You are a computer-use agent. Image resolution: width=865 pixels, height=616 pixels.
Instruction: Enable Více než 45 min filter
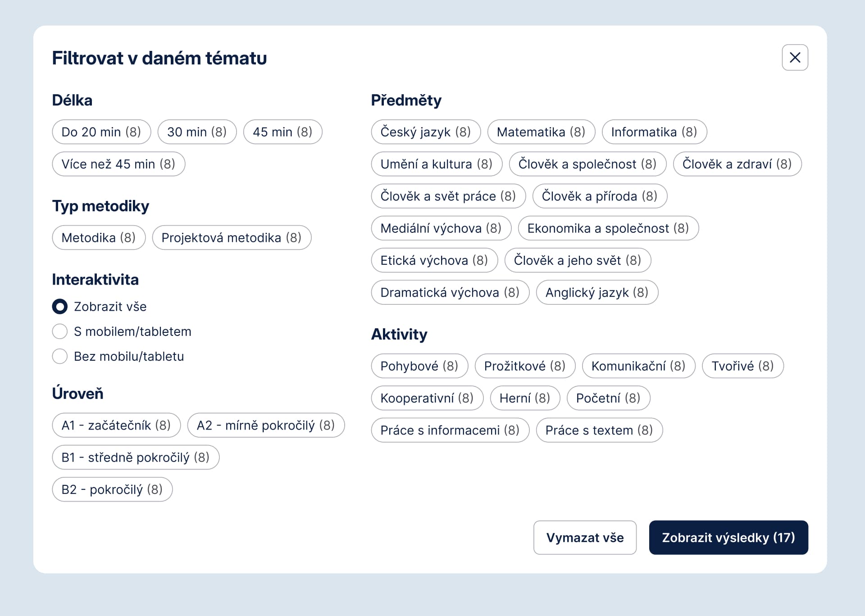(x=118, y=164)
